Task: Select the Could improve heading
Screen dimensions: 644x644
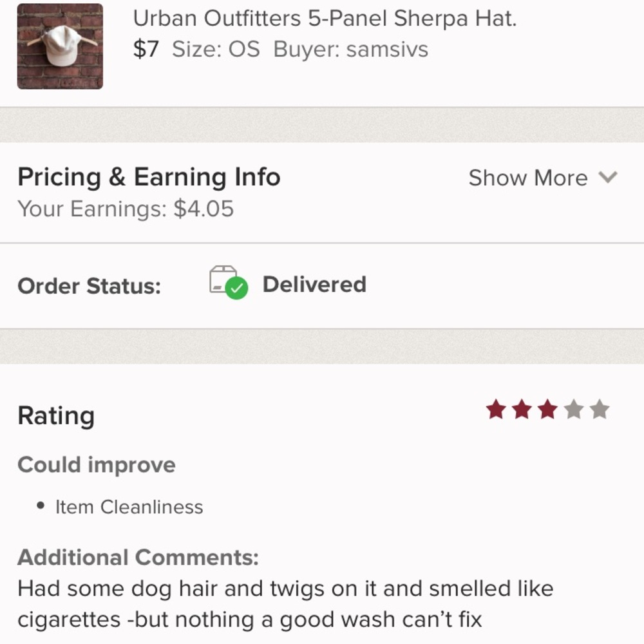Action: (x=97, y=464)
